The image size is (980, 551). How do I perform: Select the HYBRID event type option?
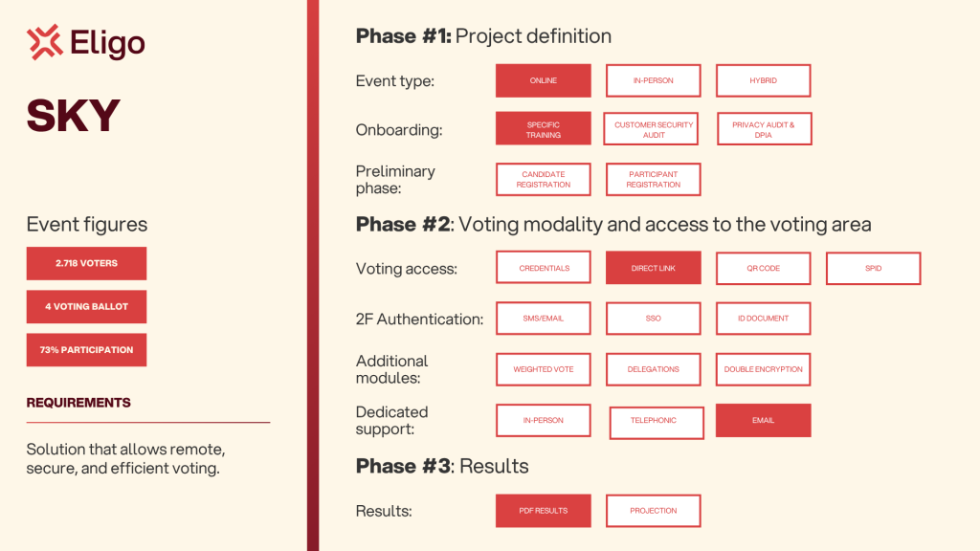click(x=763, y=80)
